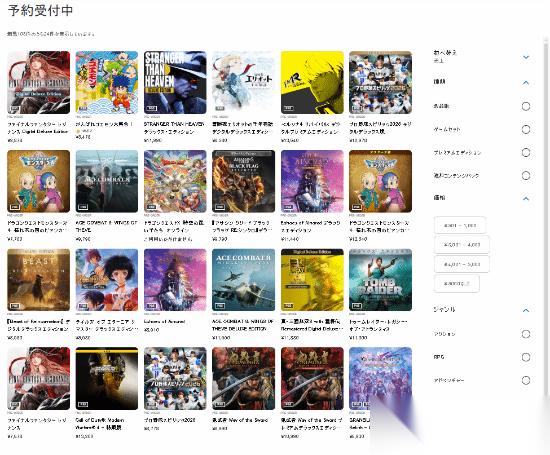
Task: Collapse the ジャンル filter section
Action: 525,310
